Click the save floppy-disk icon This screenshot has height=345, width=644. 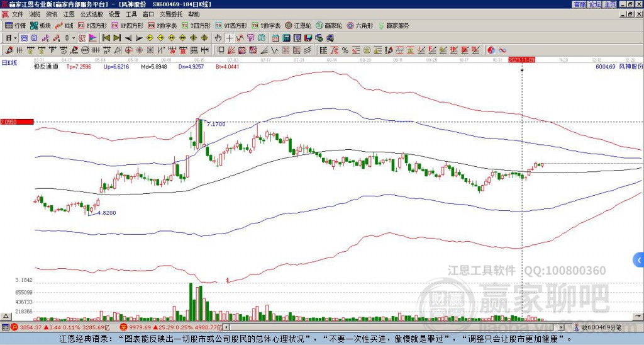tap(308, 38)
